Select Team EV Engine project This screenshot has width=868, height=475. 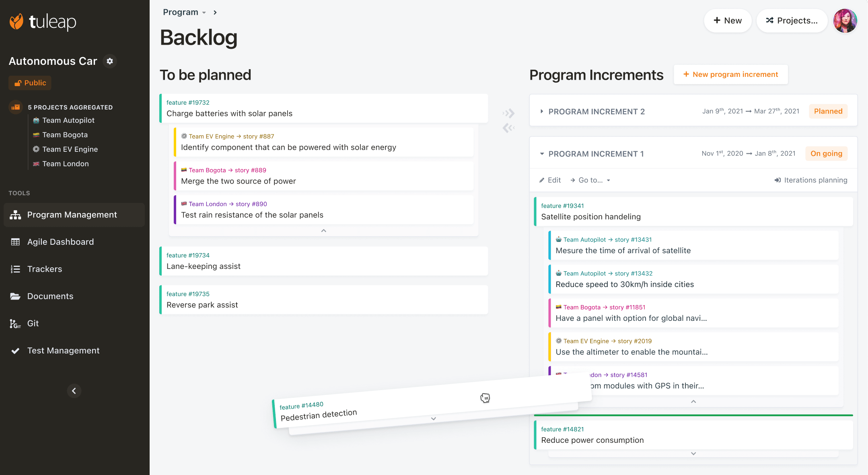point(70,149)
